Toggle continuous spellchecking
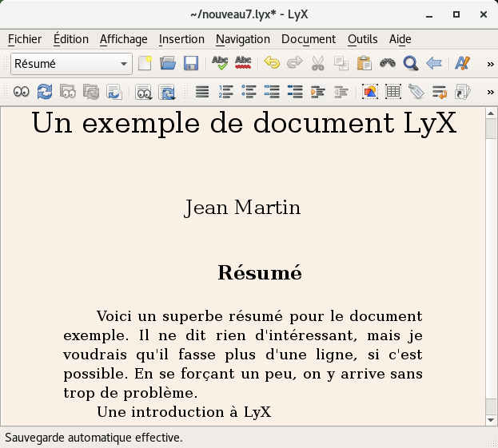The image size is (498, 448). pyautogui.click(x=243, y=63)
